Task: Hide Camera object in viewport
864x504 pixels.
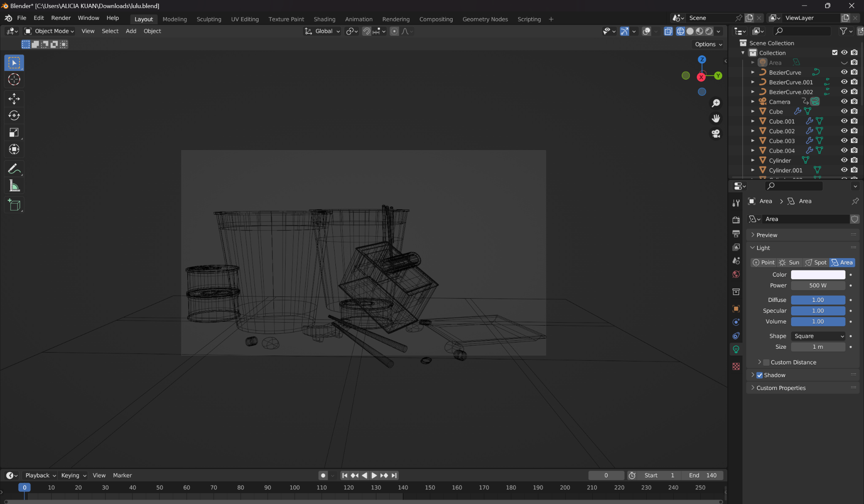Action: [844, 102]
